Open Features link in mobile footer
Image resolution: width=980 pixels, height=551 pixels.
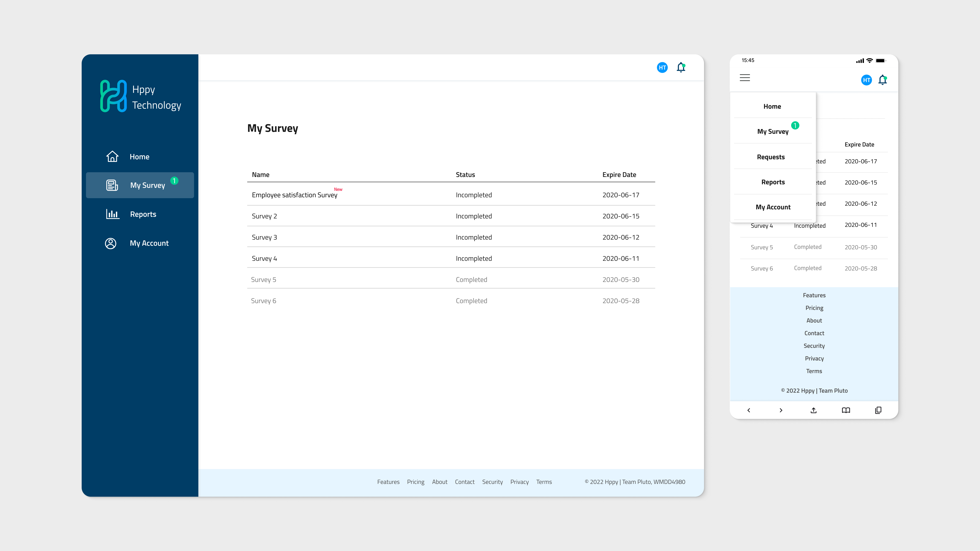(x=814, y=295)
